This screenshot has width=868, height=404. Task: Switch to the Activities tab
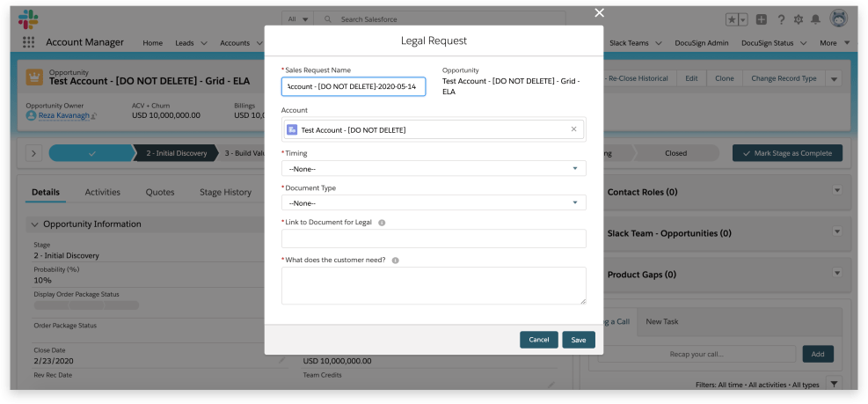(x=102, y=192)
